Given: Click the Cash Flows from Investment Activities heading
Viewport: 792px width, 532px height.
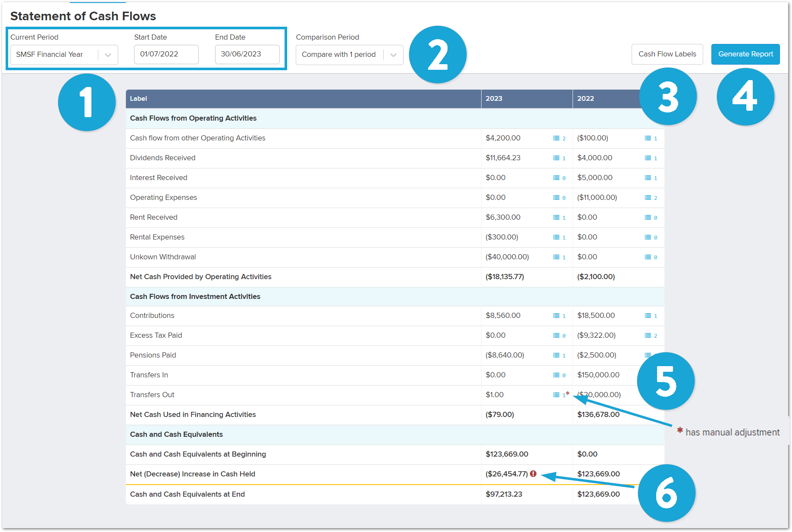Looking at the screenshot, I should coord(195,297).
